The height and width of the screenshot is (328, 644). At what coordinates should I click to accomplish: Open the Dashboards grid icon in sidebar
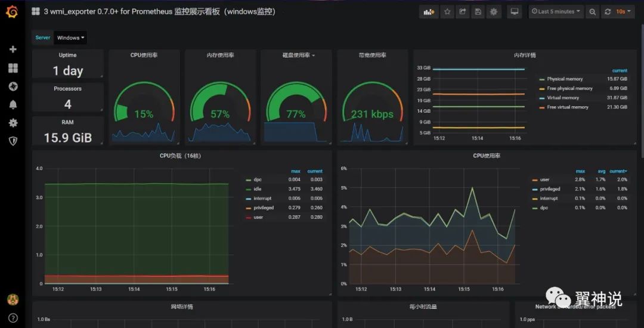click(13, 68)
